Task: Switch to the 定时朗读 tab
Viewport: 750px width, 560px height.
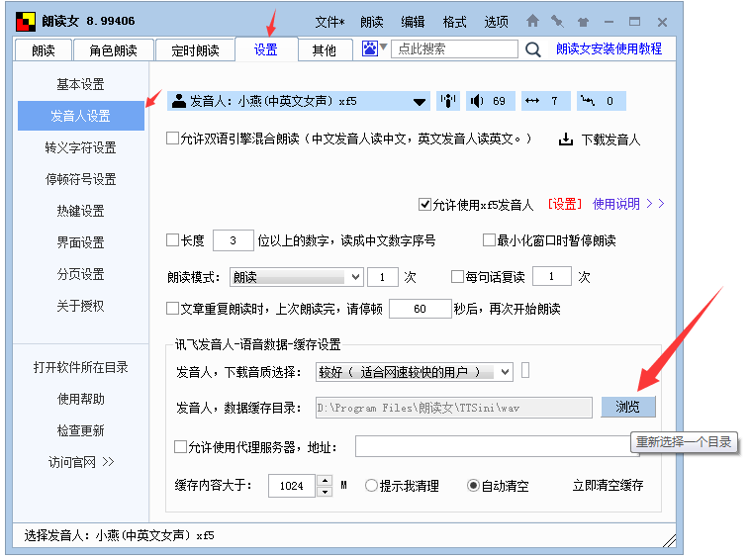Action: (x=195, y=49)
